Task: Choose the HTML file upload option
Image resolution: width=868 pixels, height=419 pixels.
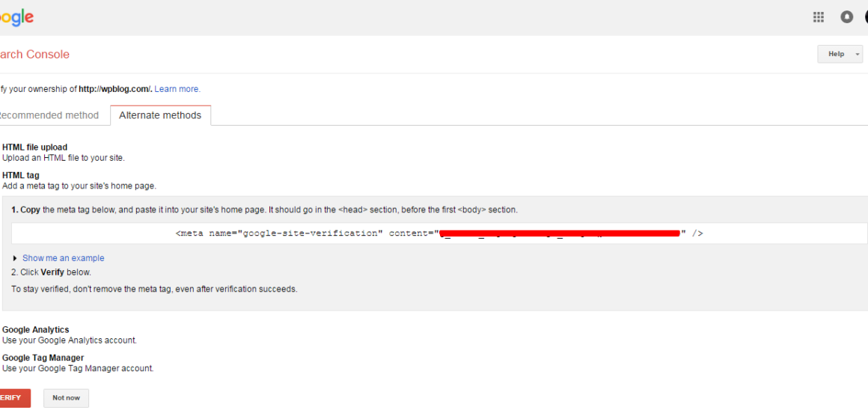Action: pyautogui.click(x=35, y=147)
